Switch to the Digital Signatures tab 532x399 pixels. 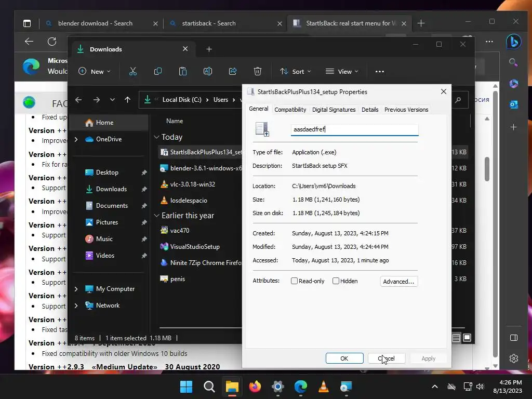tap(334, 110)
